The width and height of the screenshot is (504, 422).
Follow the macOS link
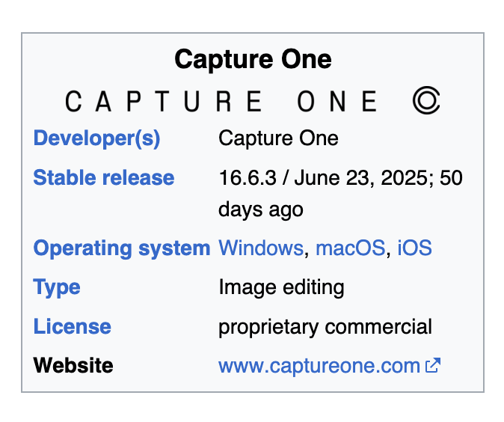point(351,248)
